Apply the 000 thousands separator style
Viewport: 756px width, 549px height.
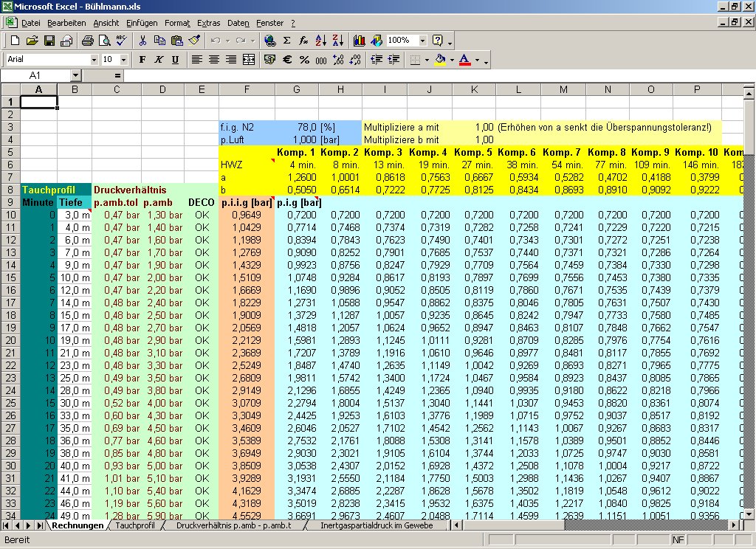point(321,60)
